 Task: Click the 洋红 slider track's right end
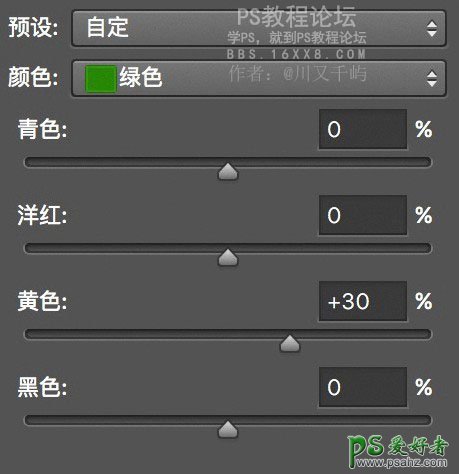click(426, 248)
